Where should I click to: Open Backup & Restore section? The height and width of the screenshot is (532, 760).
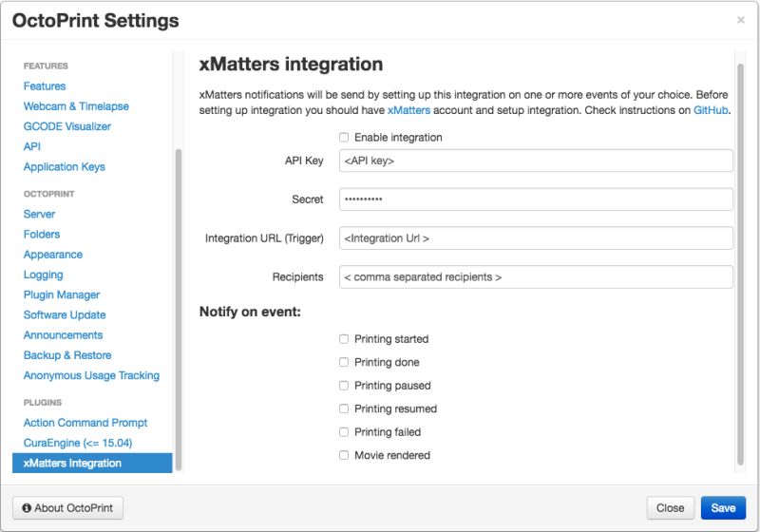pos(67,355)
